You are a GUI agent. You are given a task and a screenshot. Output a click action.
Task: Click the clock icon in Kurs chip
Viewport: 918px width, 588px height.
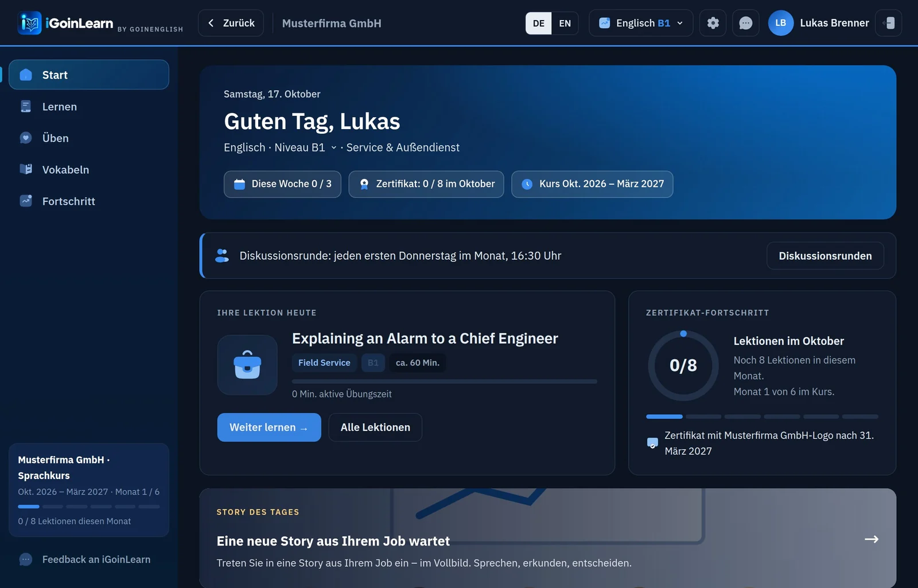(x=527, y=184)
